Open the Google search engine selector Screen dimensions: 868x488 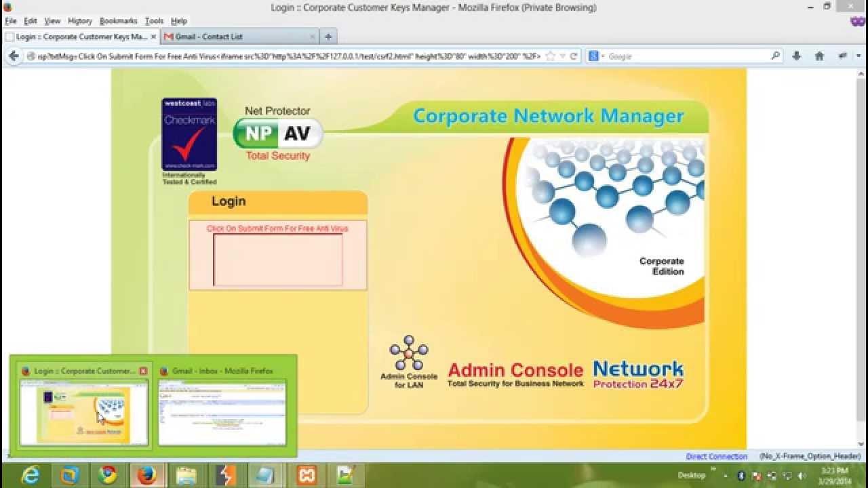[595, 56]
